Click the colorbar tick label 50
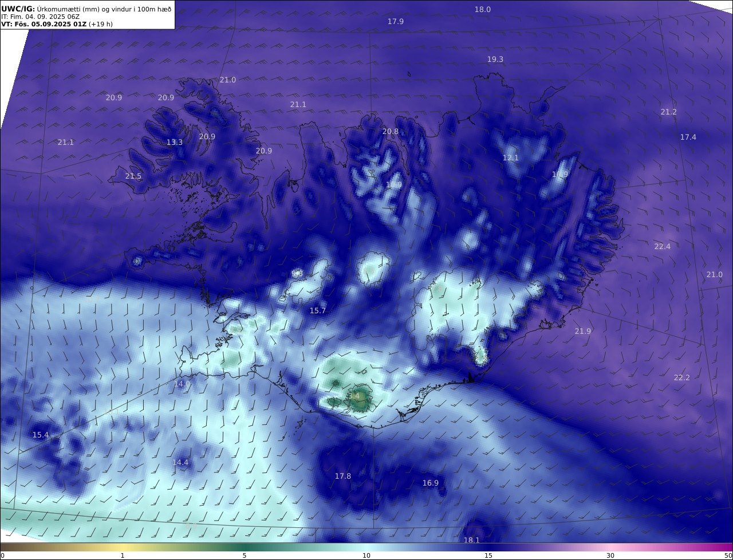The image size is (733, 560). click(x=728, y=555)
